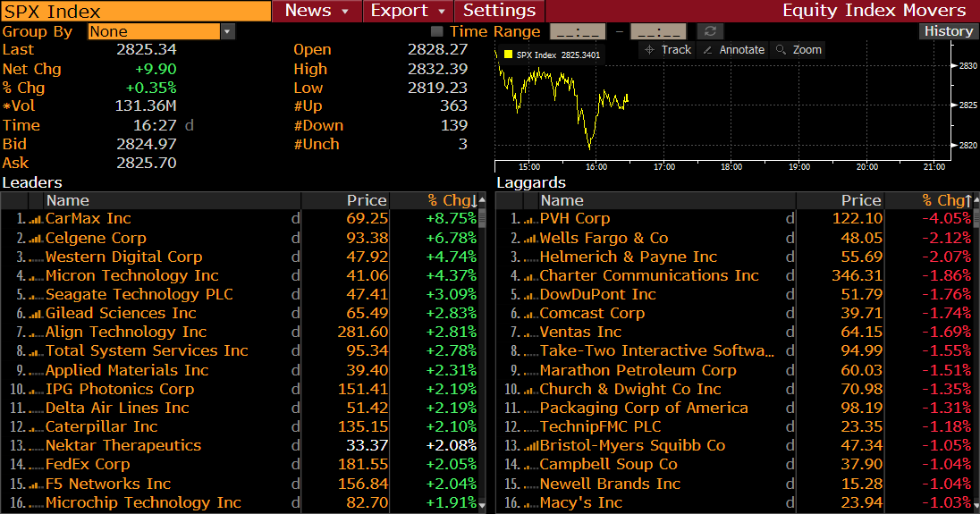
Task: Click the bar chart icon beside Comcast Corp
Action: (530, 314)
